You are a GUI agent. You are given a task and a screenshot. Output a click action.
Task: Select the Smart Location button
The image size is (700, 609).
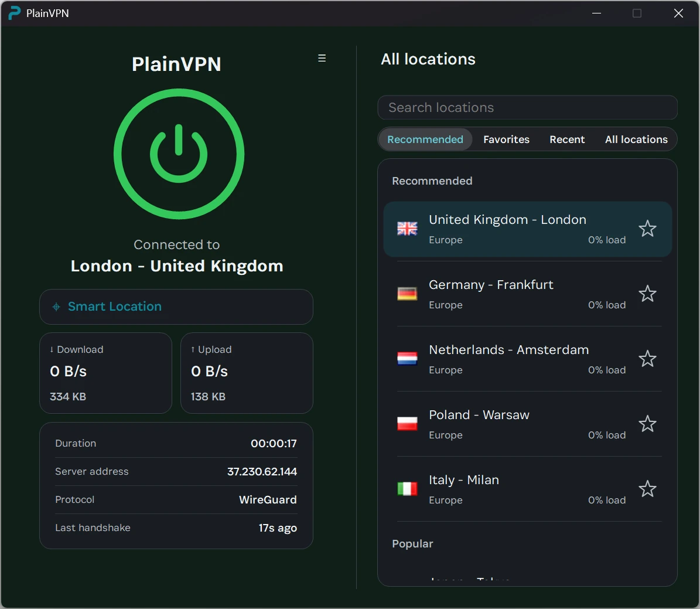click(x=176, y=307)
